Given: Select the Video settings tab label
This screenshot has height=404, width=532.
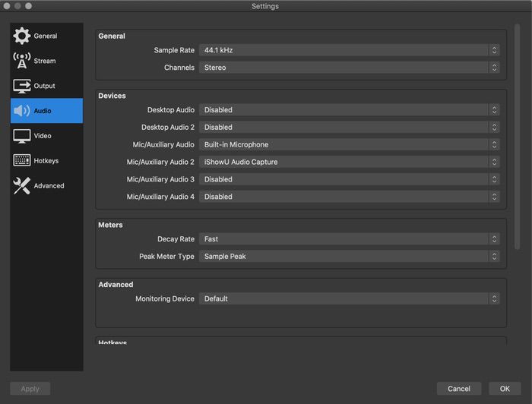Looking at the screenshot, I should (x=43, y=136).
